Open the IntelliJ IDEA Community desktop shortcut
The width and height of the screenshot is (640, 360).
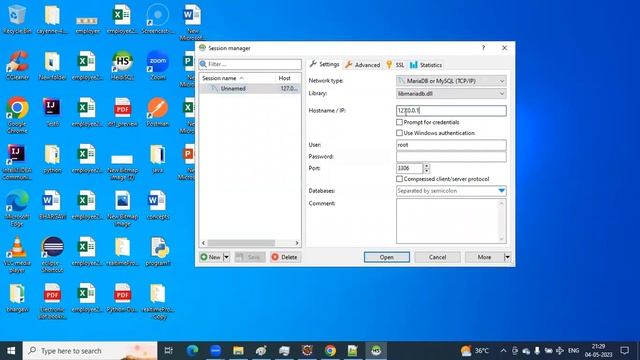tap(17, 162)
